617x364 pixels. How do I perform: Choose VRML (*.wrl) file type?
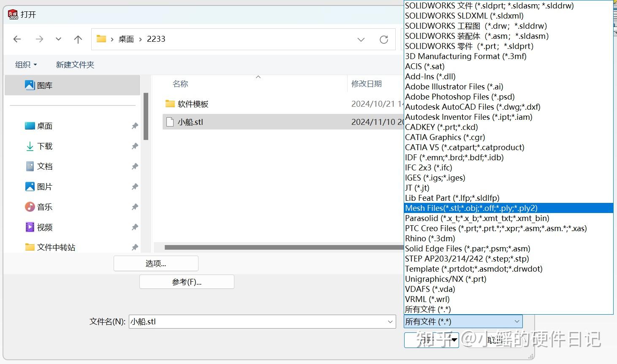pos(508,299)
